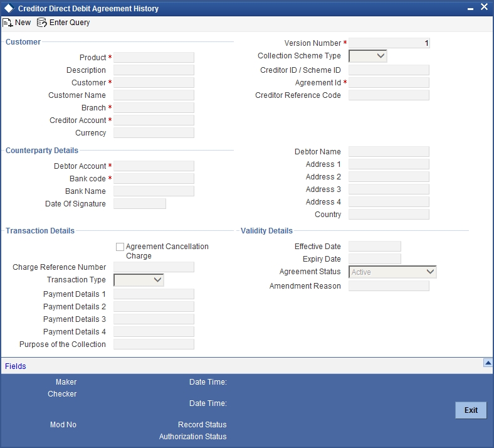Click the Debtor Account input field
This screenshot has width=494, height=448.
click(x=154, y=166)
